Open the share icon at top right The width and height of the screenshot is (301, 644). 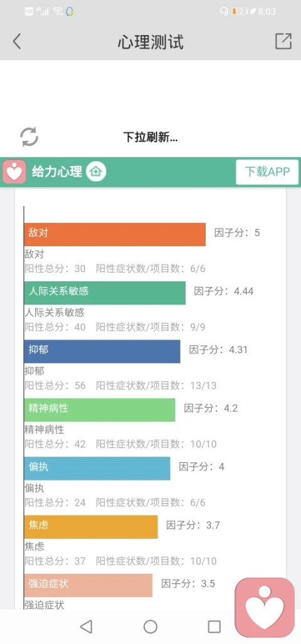click(x=283, y=41)
